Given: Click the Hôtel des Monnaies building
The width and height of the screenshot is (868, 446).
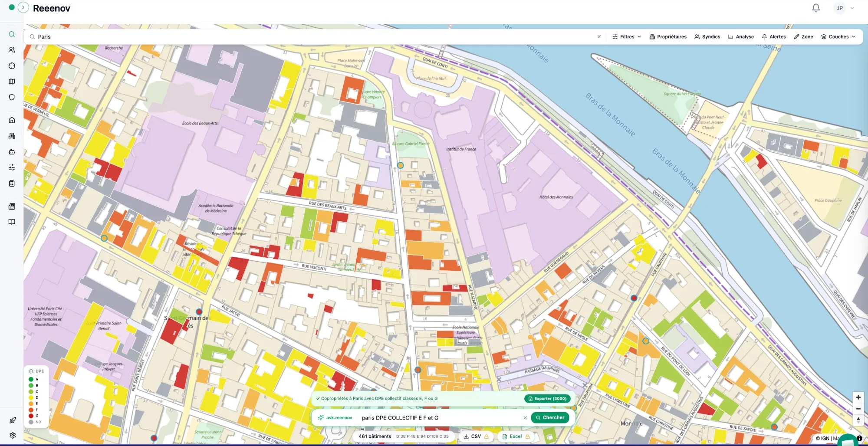Looking at the screenshot, I should click(x=556, y=197).
